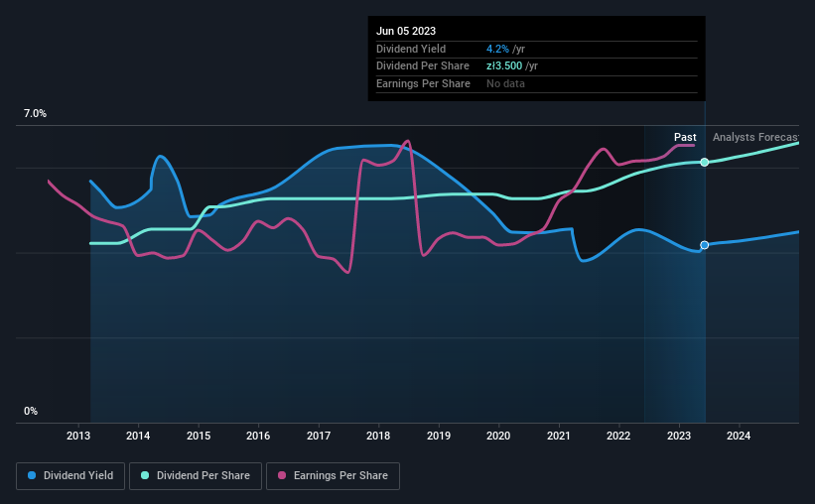Click the 2024 x-axis label

739,436
